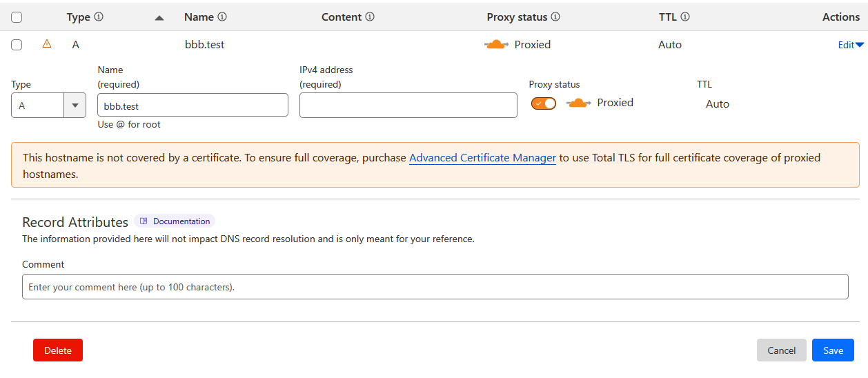Sort records using the Type column arrow
The width and height of the screenshot is (868, 378).
click(159, 18)
